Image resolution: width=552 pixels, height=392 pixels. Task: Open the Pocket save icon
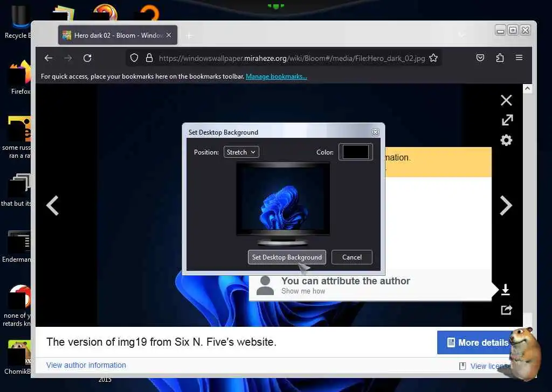click(x=480, y=58)
